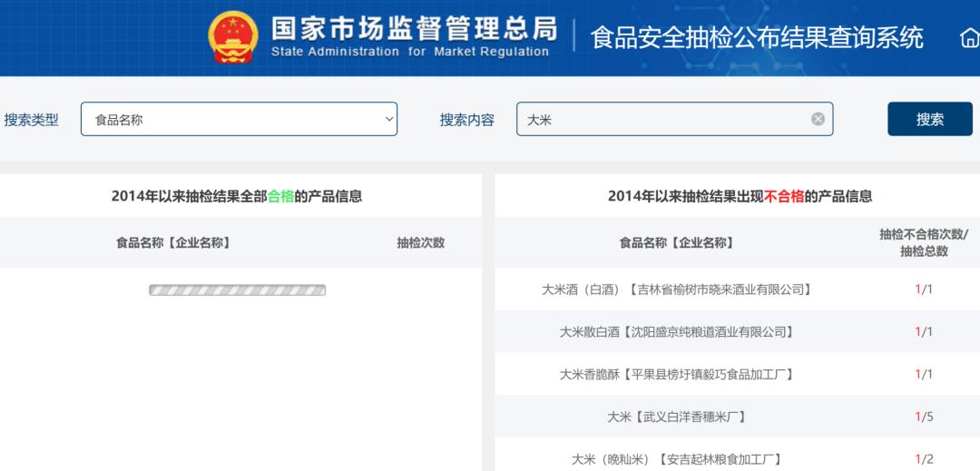Clear the search text with X icon
The height and width of the screenshot is (471, 980).
(x=818, y=119)
